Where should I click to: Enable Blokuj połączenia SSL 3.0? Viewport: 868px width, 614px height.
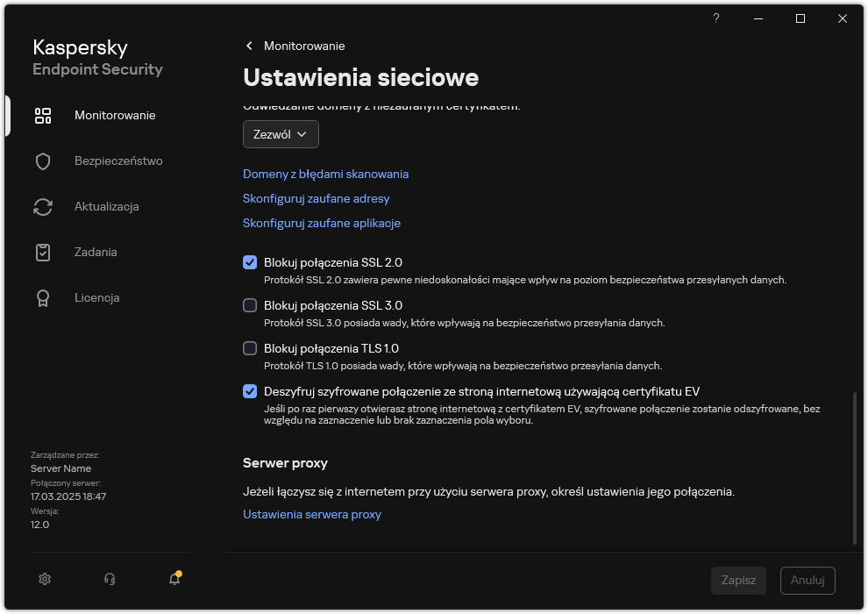(250, 304)
